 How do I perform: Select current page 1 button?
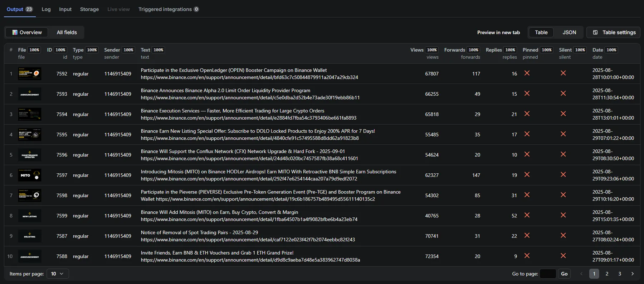(x=594, y=274)
